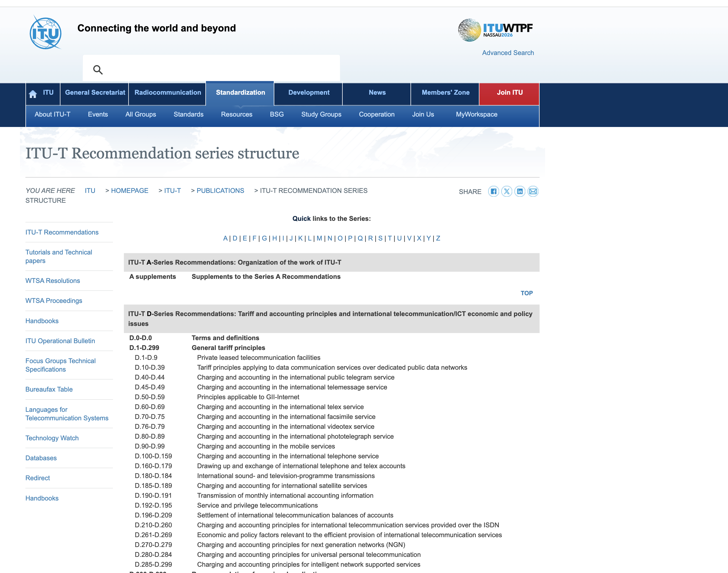Open the Radiocommunication tab
Image resolution: width=728 pixels, height=573 pixels.
pyautogui.click(x=168, y=92)
